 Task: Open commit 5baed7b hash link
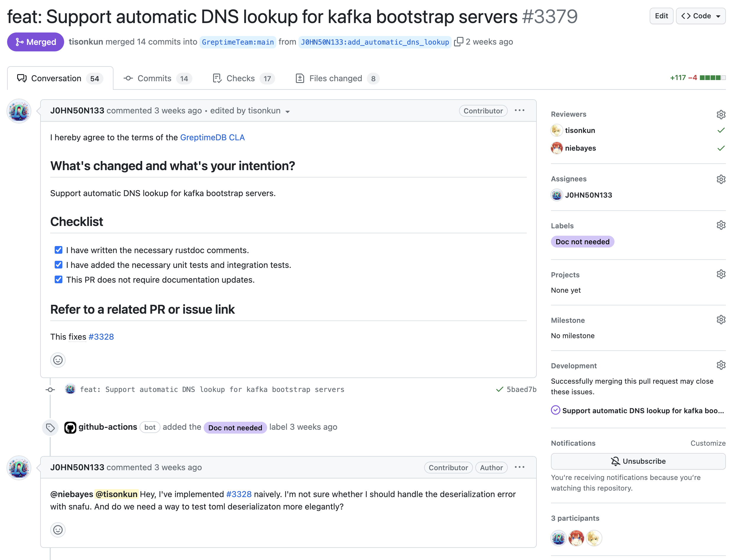coord(521,389)
